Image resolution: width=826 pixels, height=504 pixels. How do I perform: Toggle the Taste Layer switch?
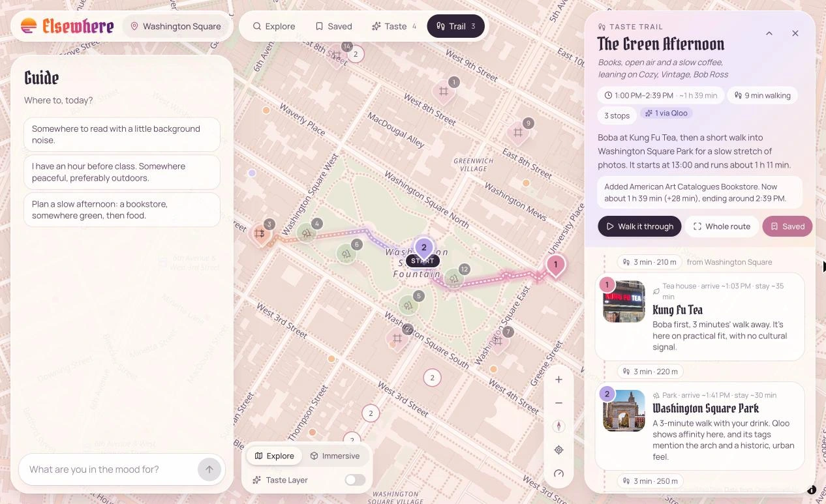tap(355, 480)
